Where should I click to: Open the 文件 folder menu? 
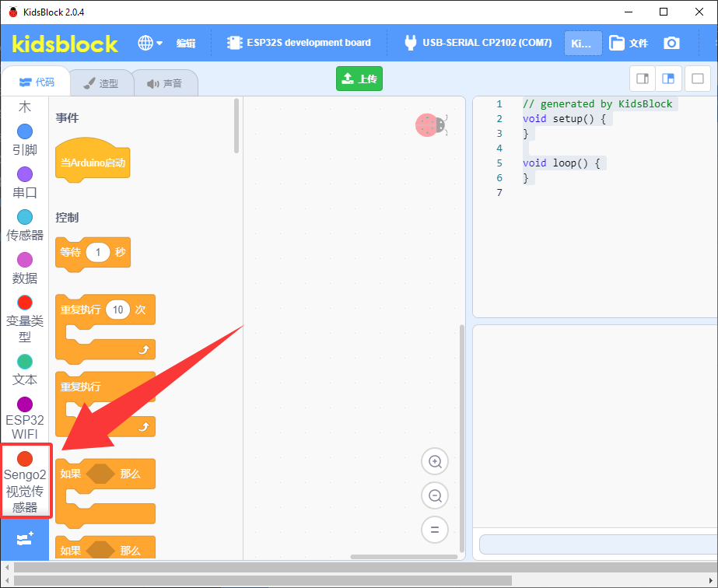[x=629, y=43]
